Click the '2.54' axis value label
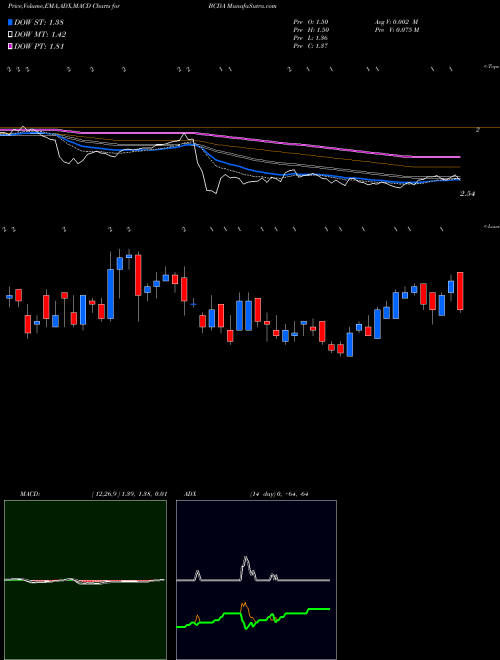Screen dimensions: 500x660 (467, 194)
